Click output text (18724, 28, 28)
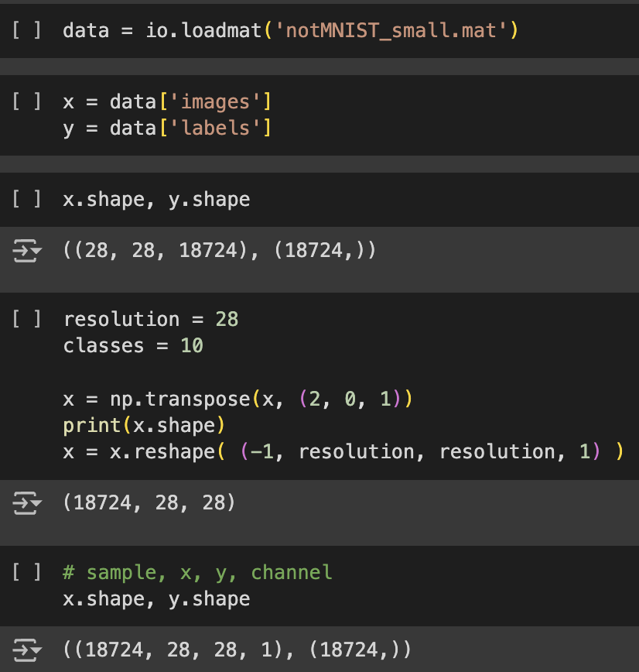639x672 pixels. click(x=149, y=502)
